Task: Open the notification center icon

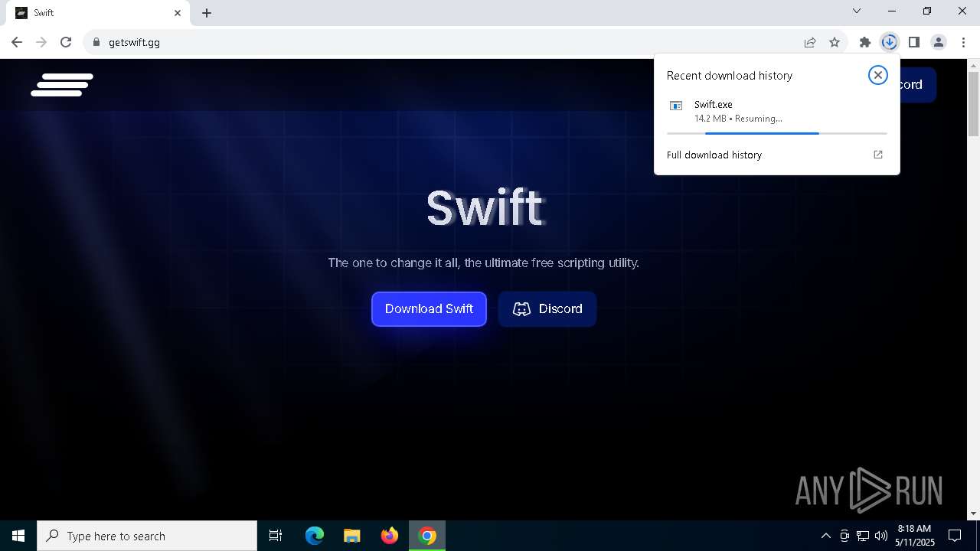Action: coord(955,536)
